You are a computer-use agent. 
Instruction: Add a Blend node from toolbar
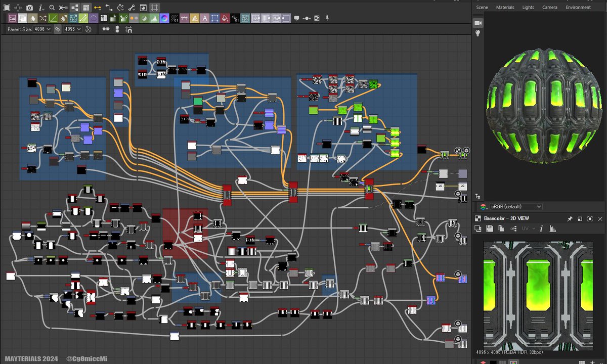(x=22, y=18)
